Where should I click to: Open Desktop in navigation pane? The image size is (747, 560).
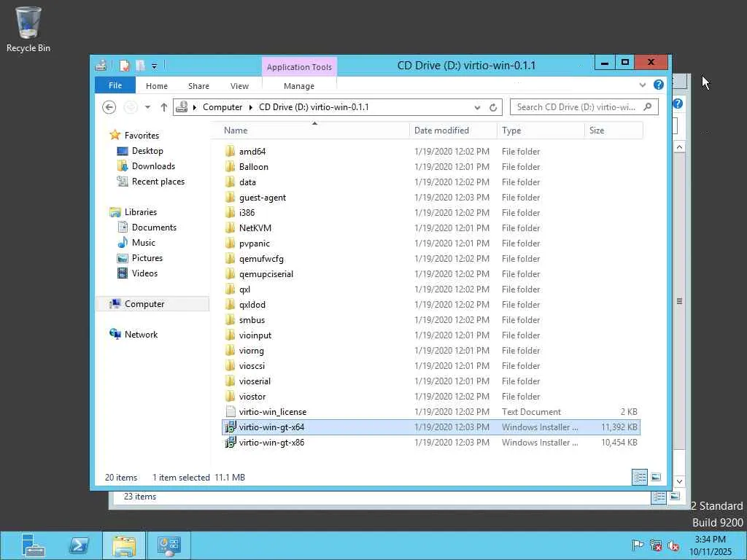click(x=147, y=151)
